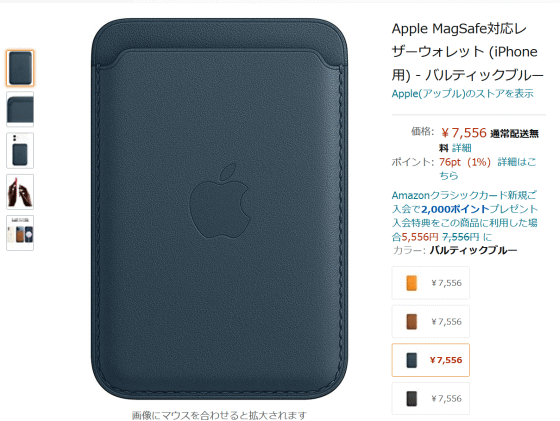Open the Apple(アップル)のストアを表示 link
Image resolution: width=560 pixels, height=421 pixels.
[462, 94]
